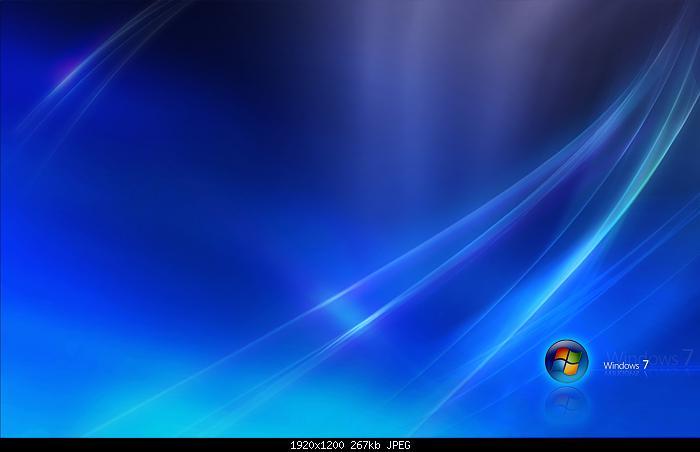The image size is (700, 452).
Task: Click the Windows orb logo
Action: pos(567,361)
